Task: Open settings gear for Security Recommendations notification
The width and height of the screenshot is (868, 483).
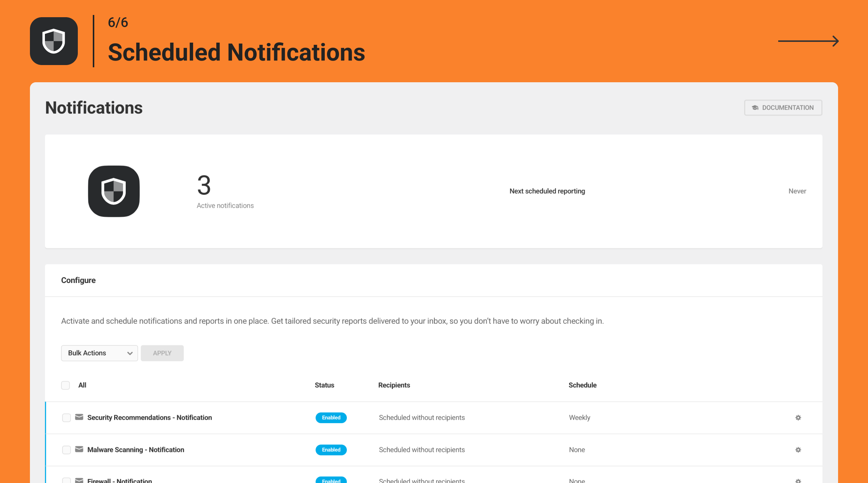Action: 798,418
